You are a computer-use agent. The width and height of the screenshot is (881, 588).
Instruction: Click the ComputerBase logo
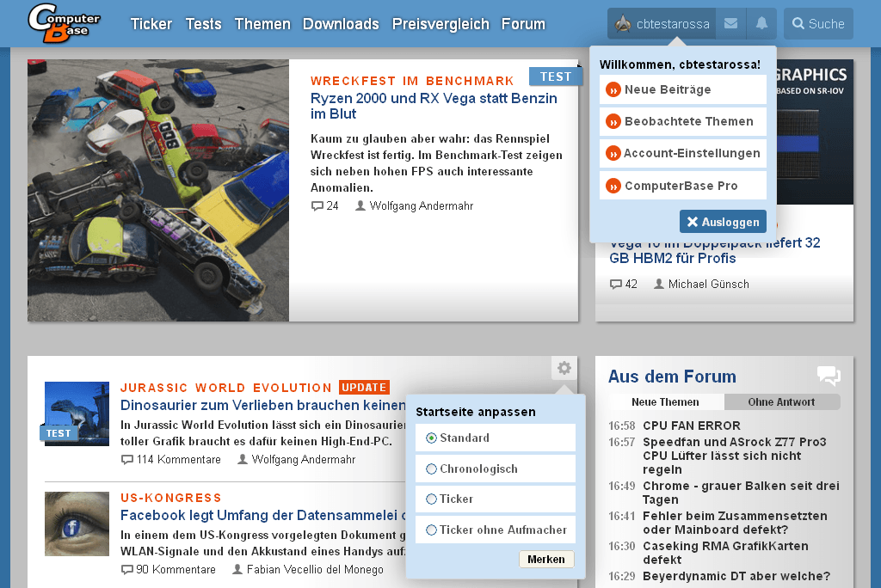coord(64,23)
